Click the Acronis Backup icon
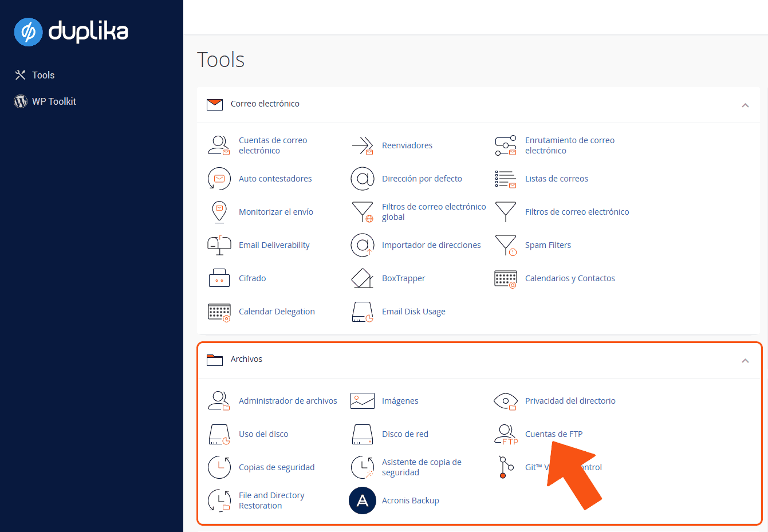 (362, 501)
